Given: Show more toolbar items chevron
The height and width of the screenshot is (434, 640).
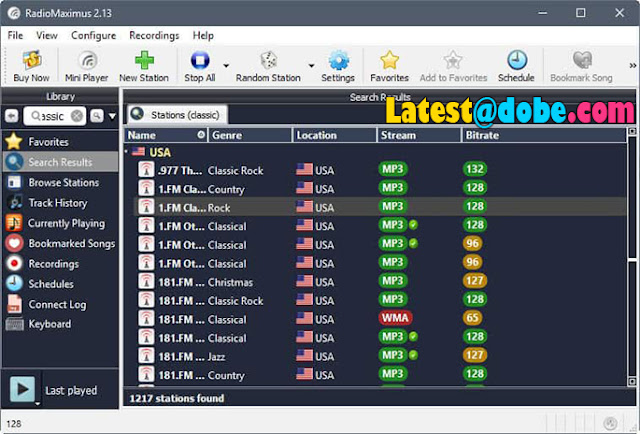Looking at the screenshot, I should click(633, 65).
